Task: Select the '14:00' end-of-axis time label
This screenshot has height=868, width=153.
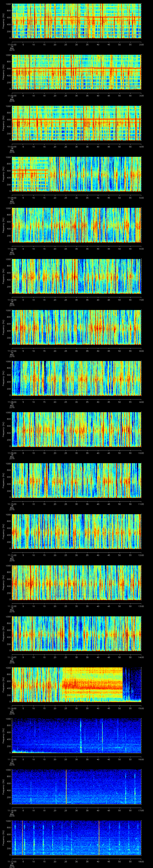Action: pyautogui.click(x=141, y=657)
